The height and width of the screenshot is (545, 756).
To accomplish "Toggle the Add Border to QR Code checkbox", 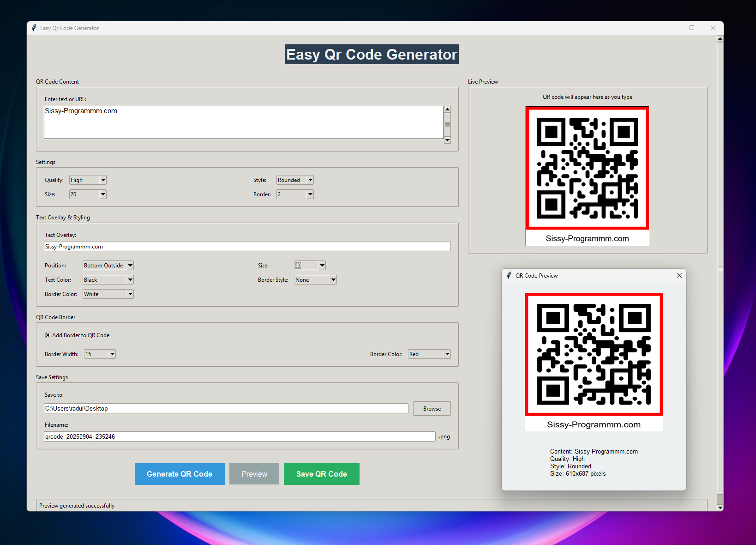I will coord(48,335).
